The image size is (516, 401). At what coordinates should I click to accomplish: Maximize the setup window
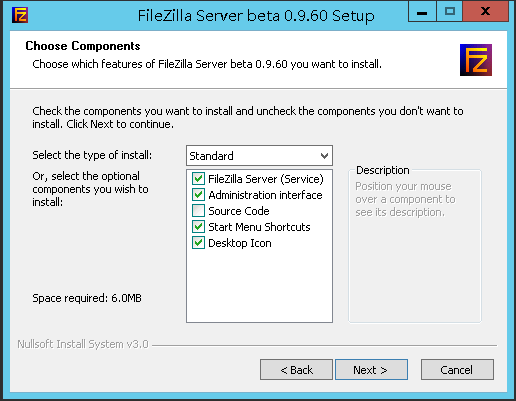point(449,12)
